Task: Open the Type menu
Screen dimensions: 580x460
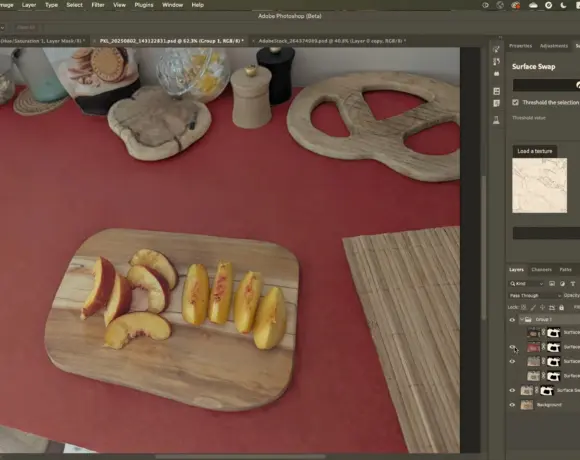Action: (51, 5)
